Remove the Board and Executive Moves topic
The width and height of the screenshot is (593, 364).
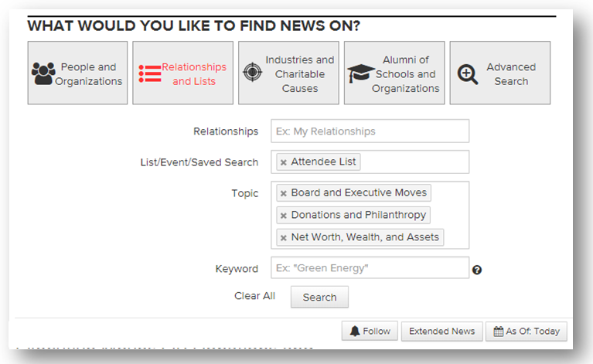tap(284, 193)
